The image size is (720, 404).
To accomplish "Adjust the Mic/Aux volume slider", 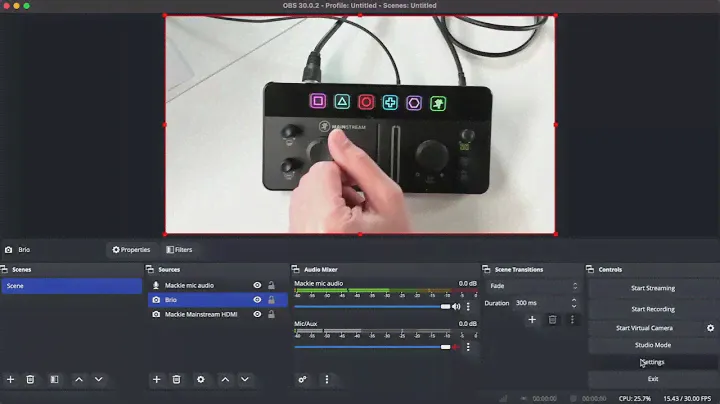I will (x=372, y=347).
